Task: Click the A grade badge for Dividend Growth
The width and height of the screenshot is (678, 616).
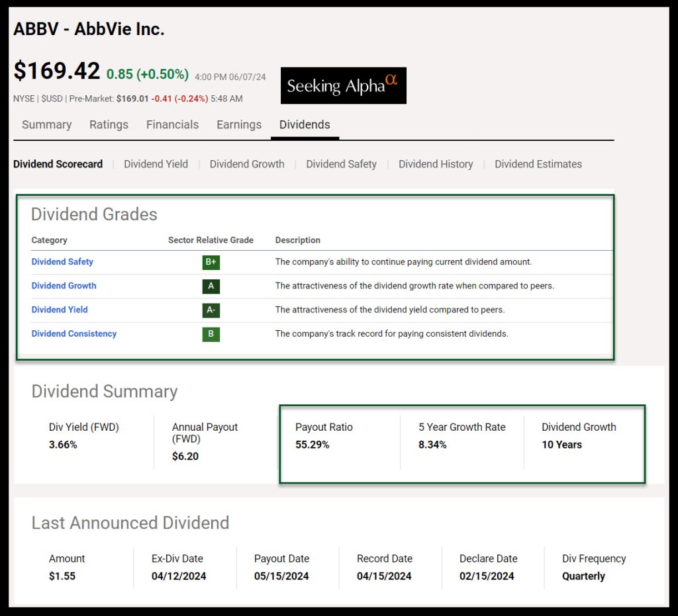Action: (x=211, y=286)
